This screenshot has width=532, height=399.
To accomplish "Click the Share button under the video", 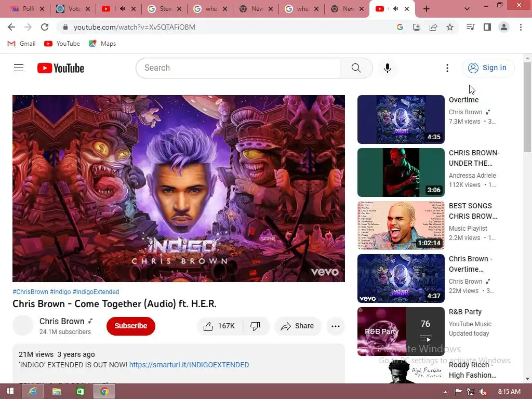I will coord(298,326).
